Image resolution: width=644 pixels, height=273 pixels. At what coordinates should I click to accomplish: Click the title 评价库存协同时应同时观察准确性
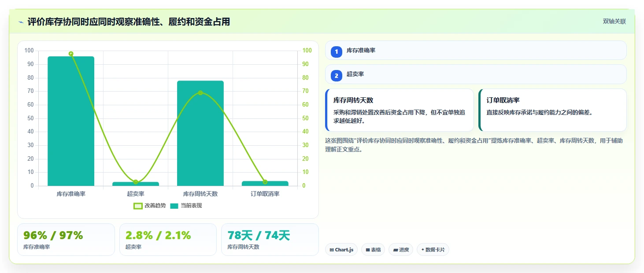tap(129, 22)
